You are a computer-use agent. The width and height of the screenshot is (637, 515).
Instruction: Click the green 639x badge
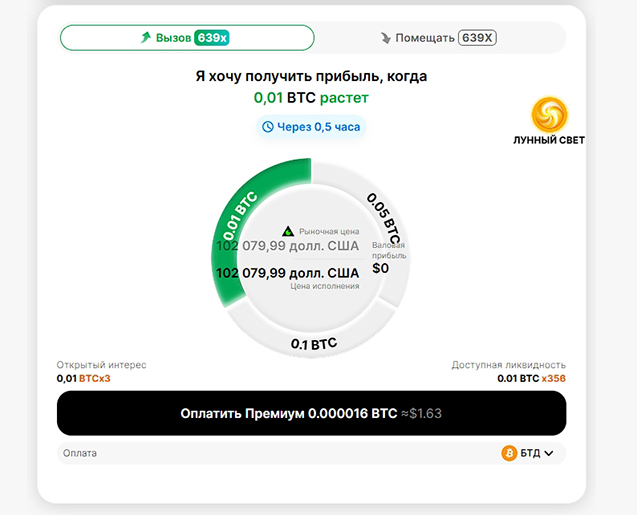212,38
